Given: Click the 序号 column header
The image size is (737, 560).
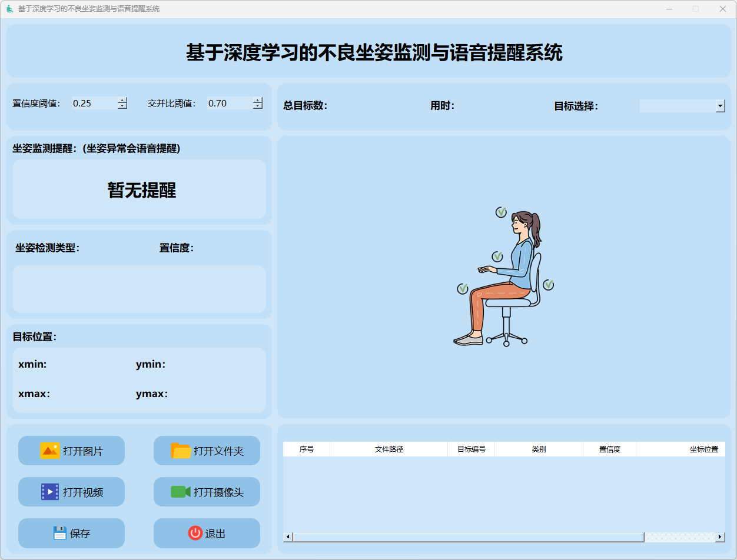Looking at the screenshot, I should coord(307,449).
